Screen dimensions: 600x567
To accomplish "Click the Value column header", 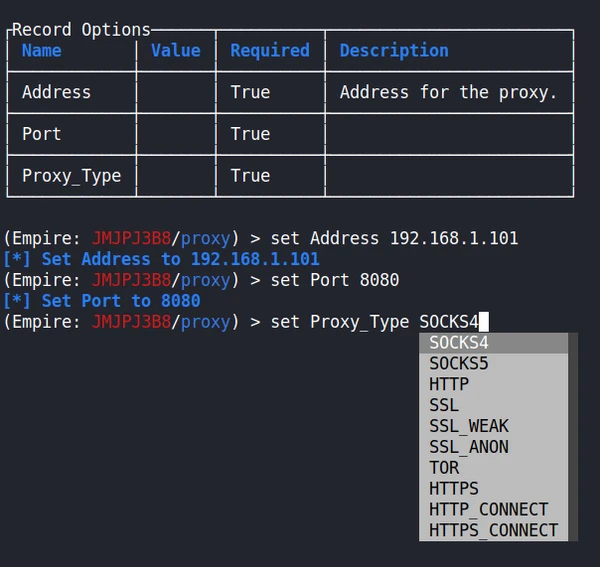I will pyautogui.click(x=176, y=51).
